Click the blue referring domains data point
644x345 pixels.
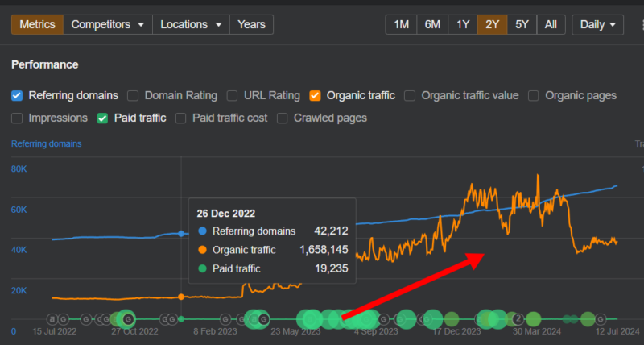pyautogui.click(x=181, y=234)
